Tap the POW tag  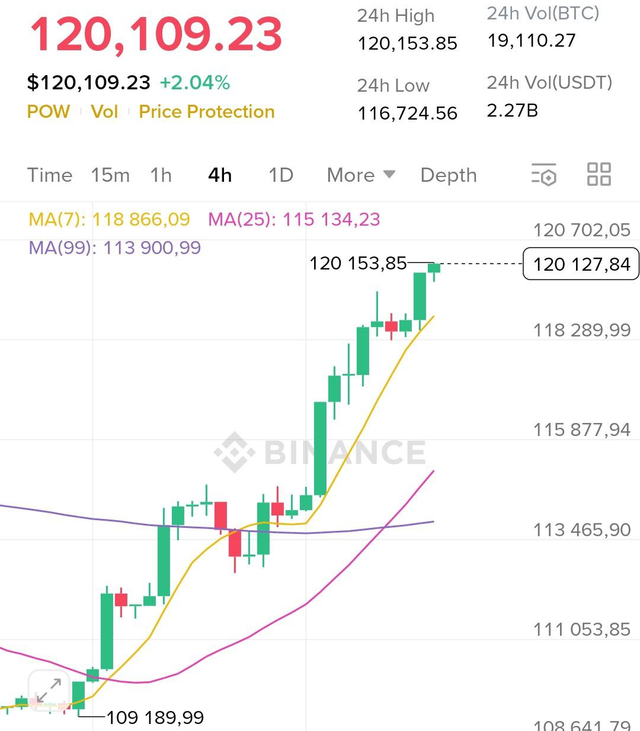[x=49, y=112]
